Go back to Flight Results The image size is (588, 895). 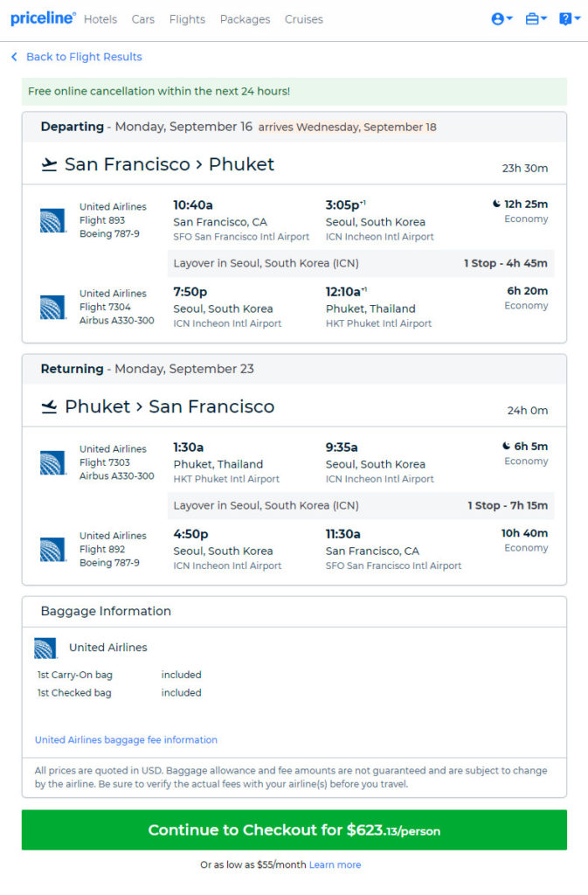point(84,57)
